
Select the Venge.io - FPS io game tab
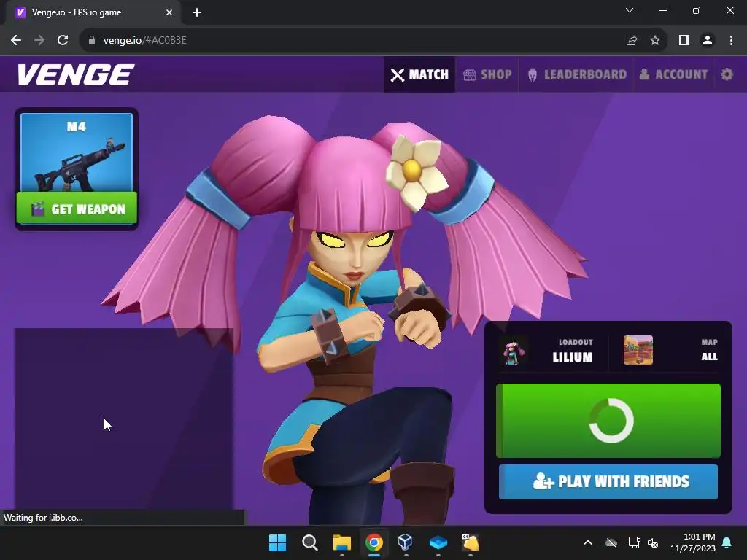pyautogui.click(x=94, y=13)
